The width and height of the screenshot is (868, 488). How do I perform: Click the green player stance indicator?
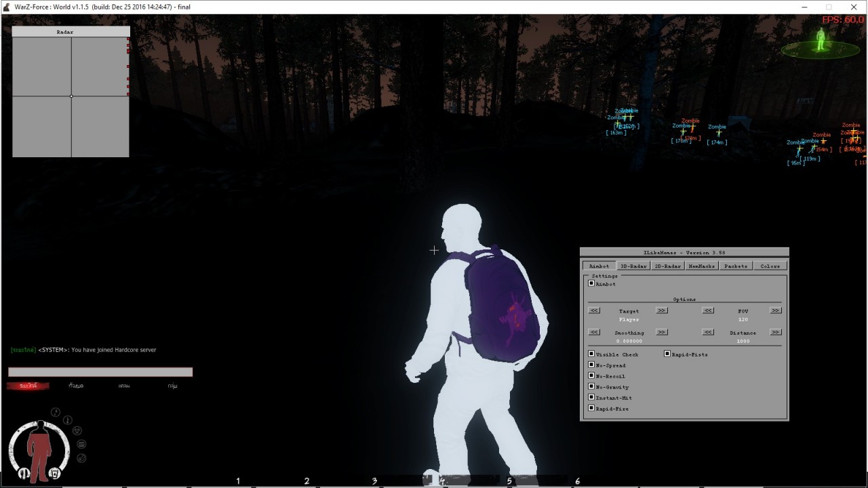[821, 42]
